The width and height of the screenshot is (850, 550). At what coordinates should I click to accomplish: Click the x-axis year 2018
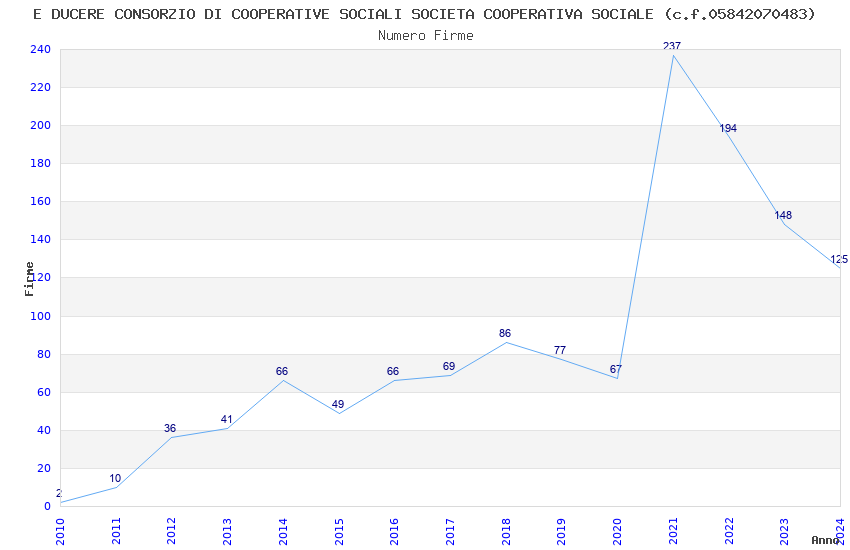[x=506, y=531]
